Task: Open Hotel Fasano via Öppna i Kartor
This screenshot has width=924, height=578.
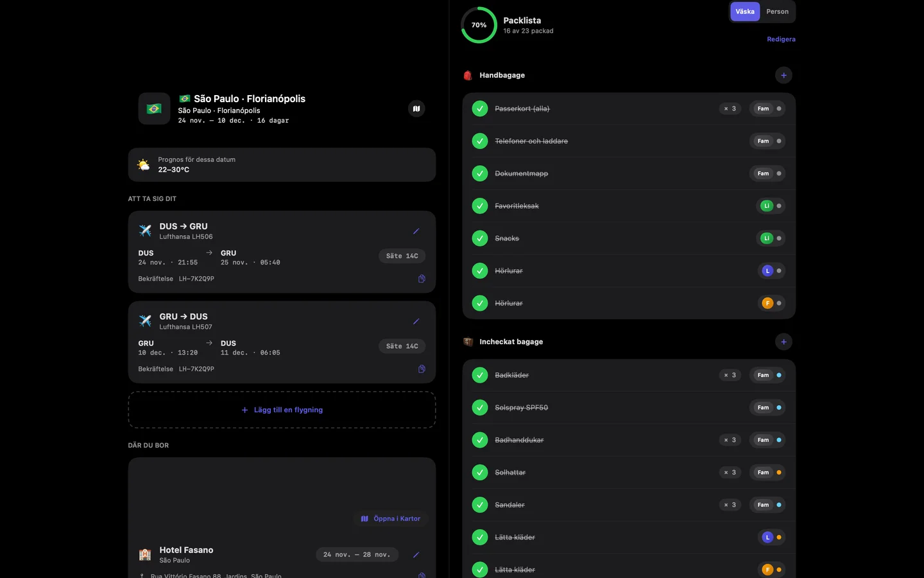Action: pos(391,518)
